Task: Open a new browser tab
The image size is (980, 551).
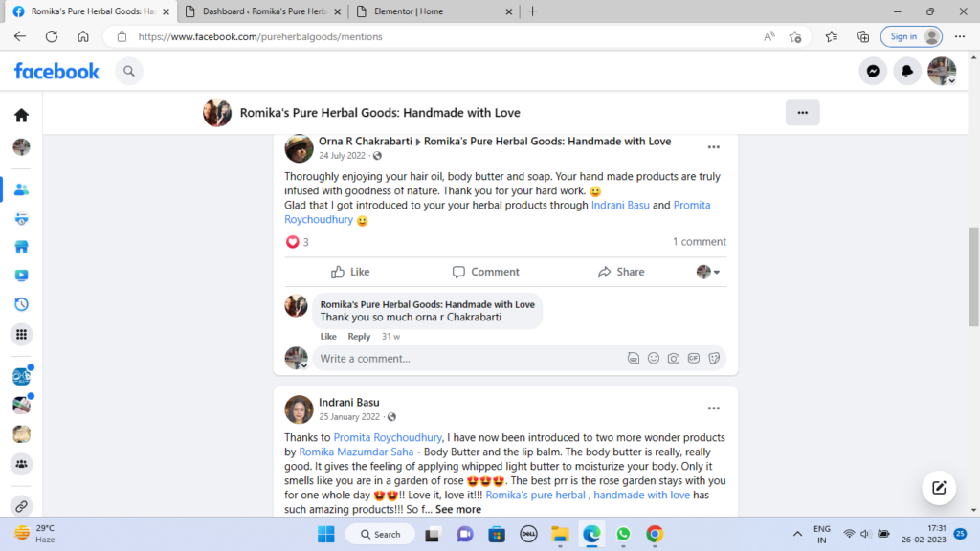Action: pyautogui.click(x=532, y=11)
